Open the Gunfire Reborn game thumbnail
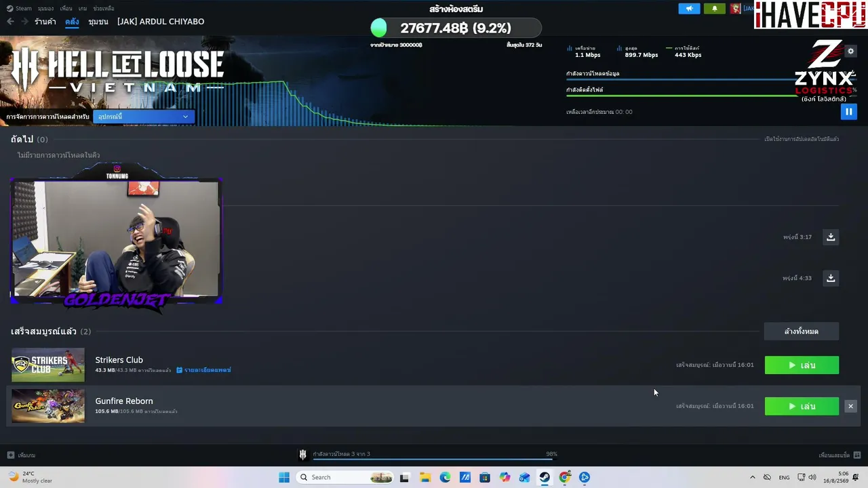Screen dimensions: 868x488 click(48, 406)
